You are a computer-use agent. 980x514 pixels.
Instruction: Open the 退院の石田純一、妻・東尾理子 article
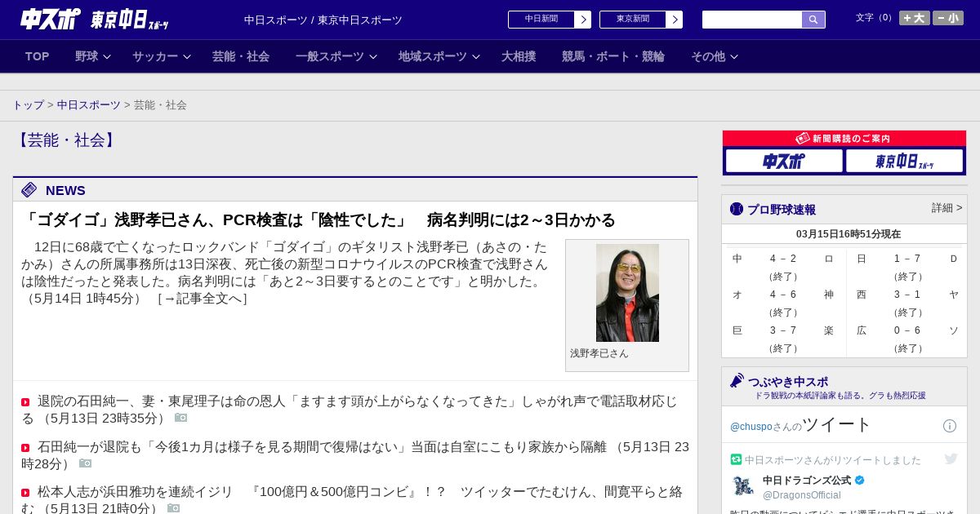(350, 410)
